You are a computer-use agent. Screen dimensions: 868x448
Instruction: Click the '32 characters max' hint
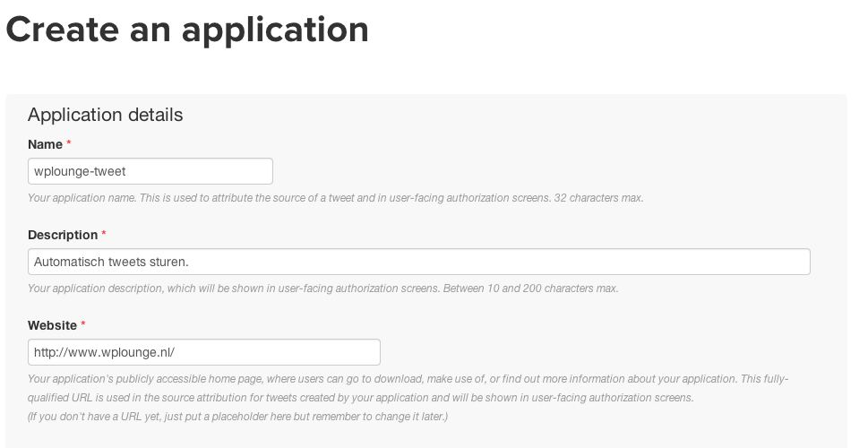coord(598,198)
